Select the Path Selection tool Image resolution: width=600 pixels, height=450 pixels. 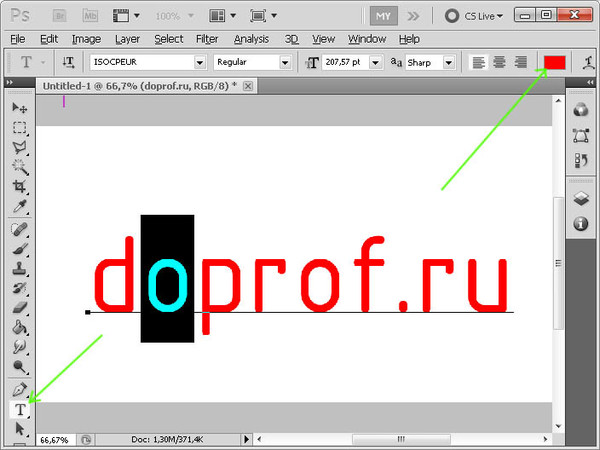pos(19,429)
